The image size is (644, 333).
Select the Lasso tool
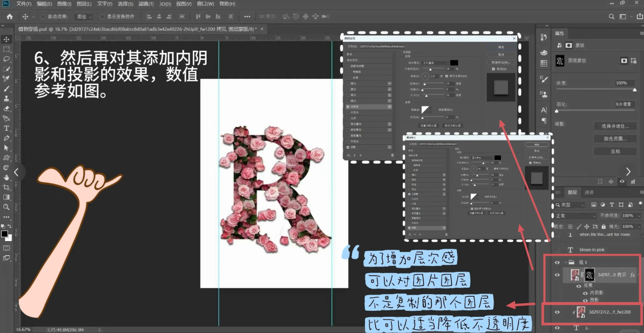coord(6,59)
